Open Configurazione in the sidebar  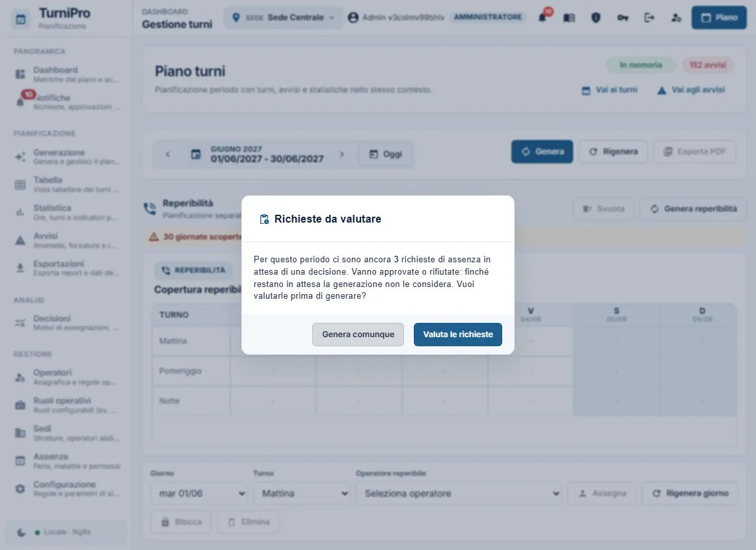66,489
